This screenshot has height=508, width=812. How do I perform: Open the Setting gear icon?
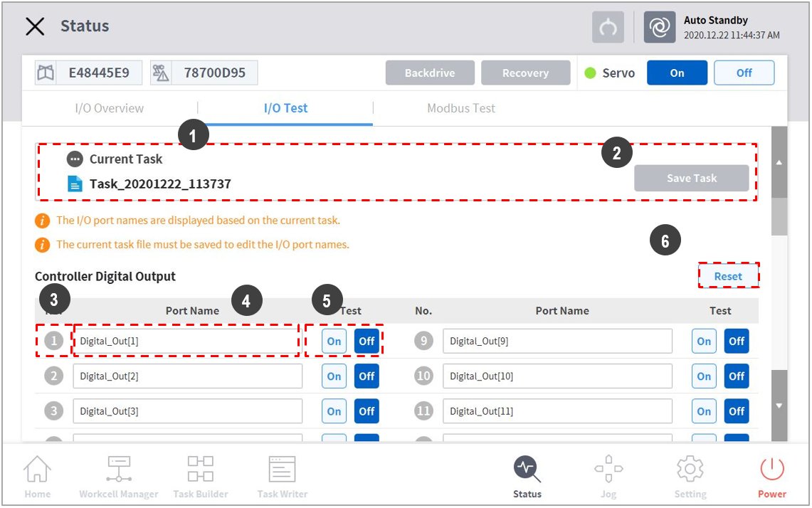click(690, 470)
